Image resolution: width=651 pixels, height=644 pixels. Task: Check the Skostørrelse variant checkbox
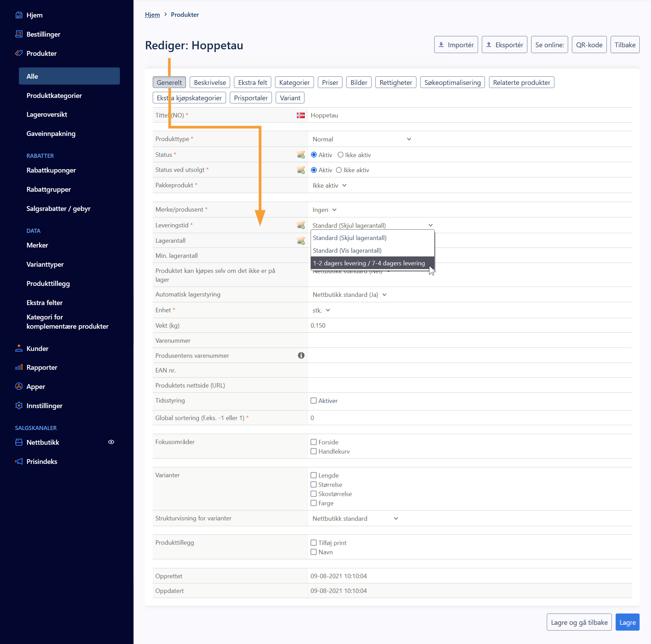tap(313, 494)
